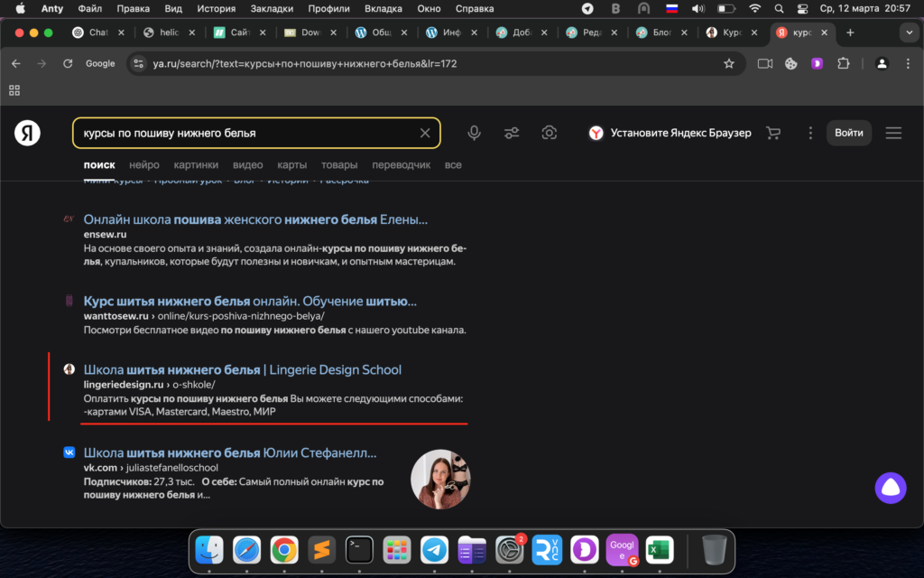Open the Профили menu

click(x=328, y=8)
